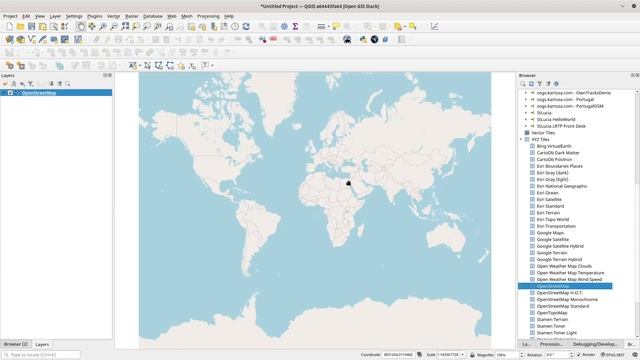Click the Type to locate search box

(x=41, y=355)
